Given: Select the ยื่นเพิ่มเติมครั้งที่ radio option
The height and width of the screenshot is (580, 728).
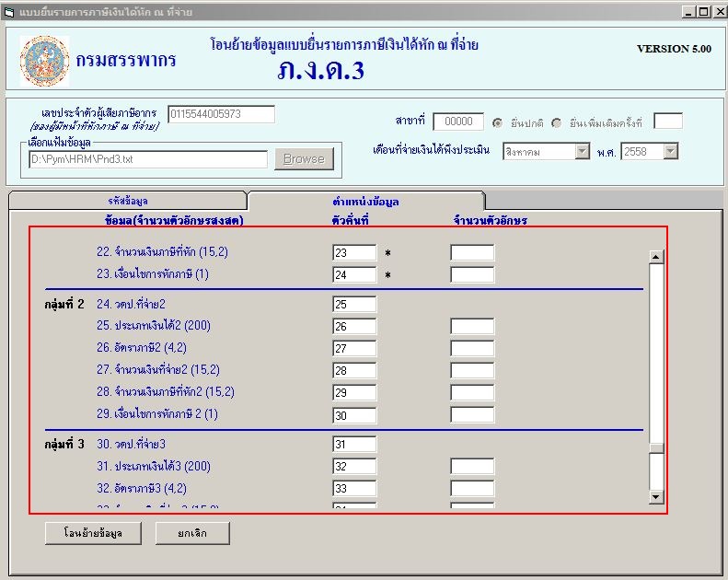Looking at the screenshot, I should 557,122.
